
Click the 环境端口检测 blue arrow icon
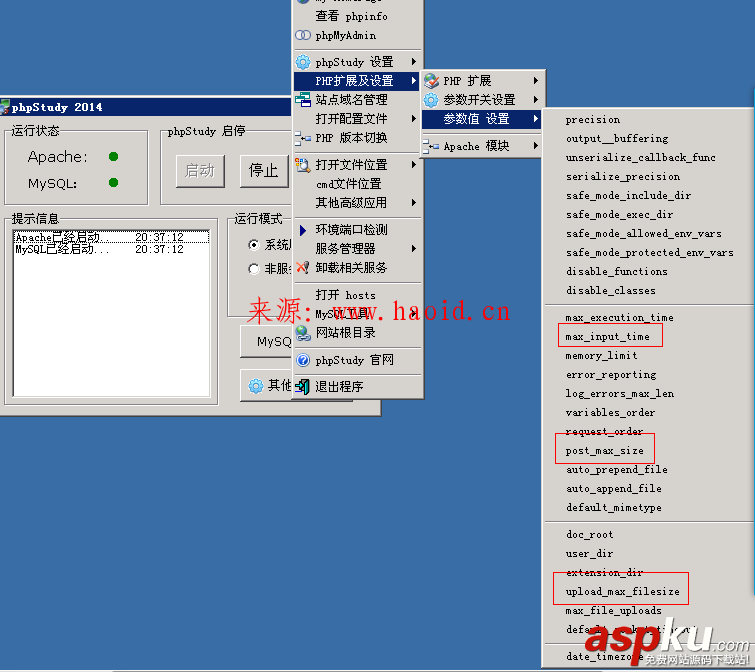point(303,230)
